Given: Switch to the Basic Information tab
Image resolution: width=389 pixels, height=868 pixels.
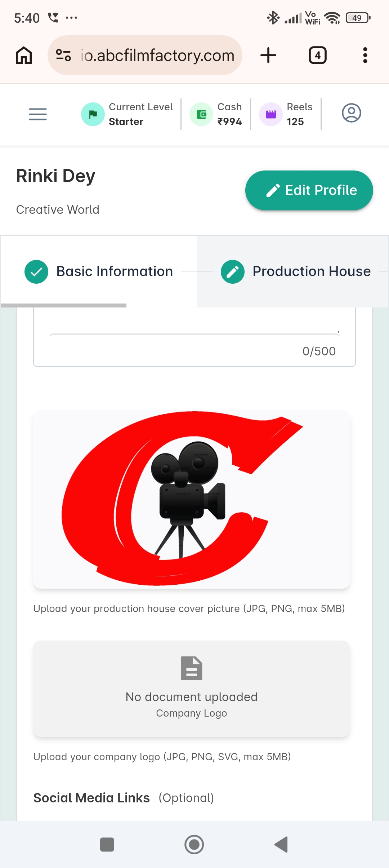Looking at the screenshot, I should [99, 271].
